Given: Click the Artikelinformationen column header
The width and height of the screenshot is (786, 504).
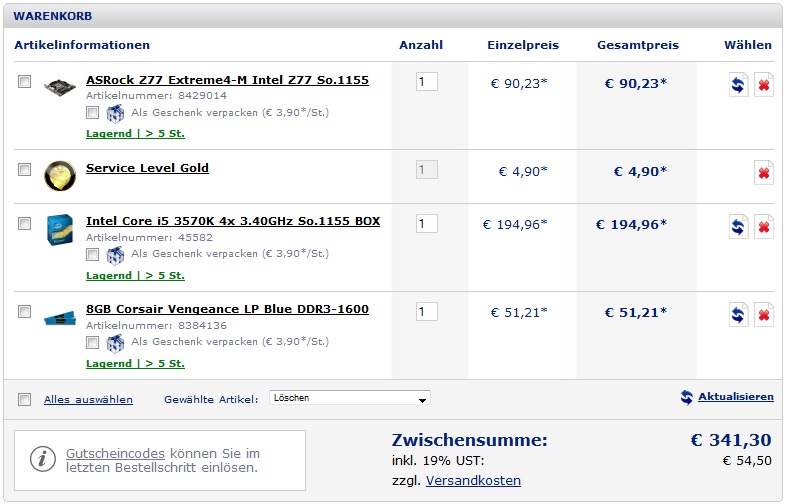Looking at the screenshot, I should pyautogui.click(x=82, y=45).
